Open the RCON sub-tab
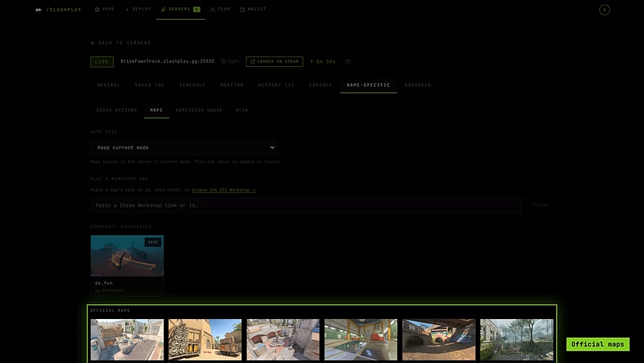This screenshot has height=363, width=644. tap(242, 110)
